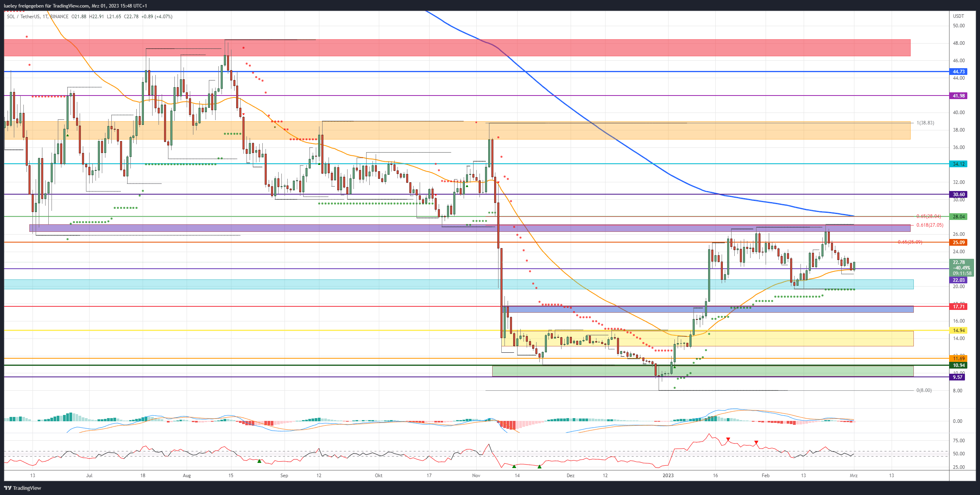The height and width of the screenshot is (495, 980).
Task: Click the Fibonacci label 0.65(25.09)
Action: (910, 242)
